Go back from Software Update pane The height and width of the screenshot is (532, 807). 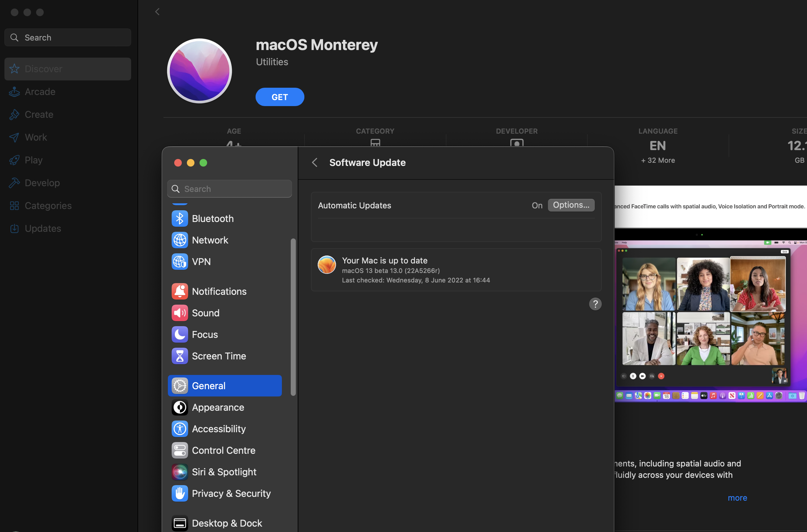(315, 162)
